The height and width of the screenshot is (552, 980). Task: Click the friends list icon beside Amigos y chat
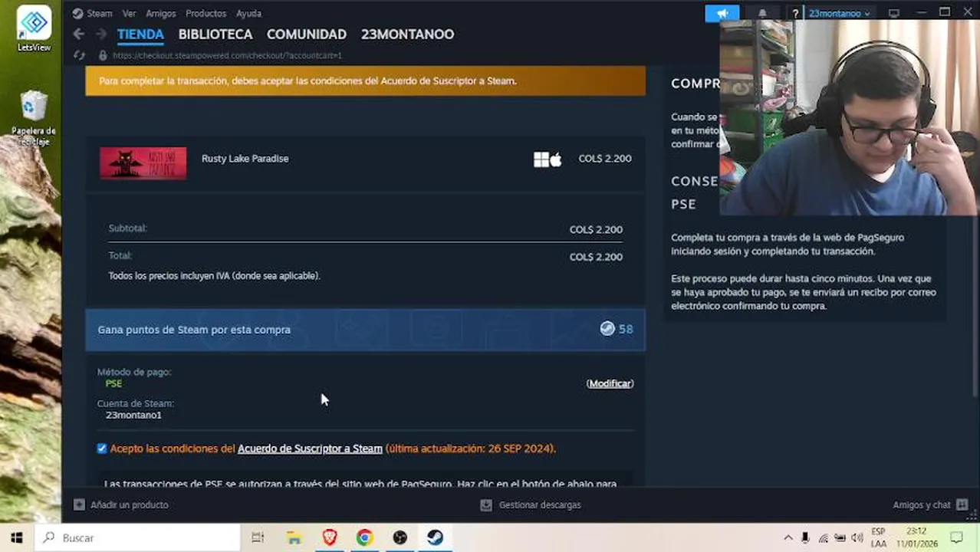click(962, 504)
